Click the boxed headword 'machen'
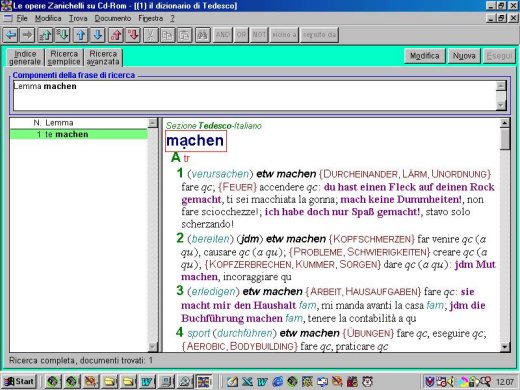520x390 pixels. click(x=196, y=141)
